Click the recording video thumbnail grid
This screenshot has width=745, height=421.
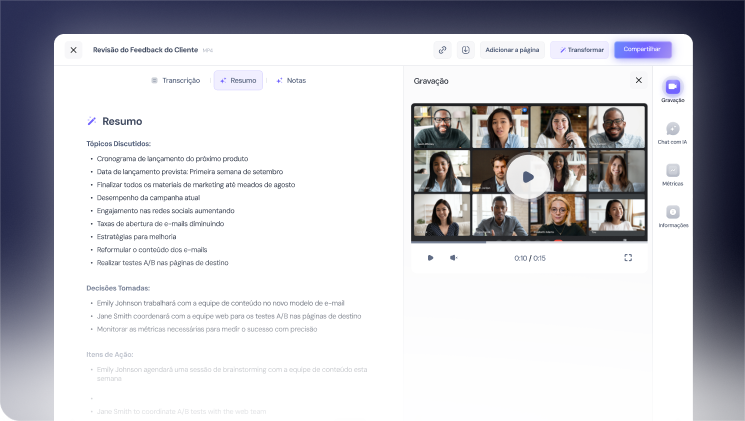click(529, 171)
